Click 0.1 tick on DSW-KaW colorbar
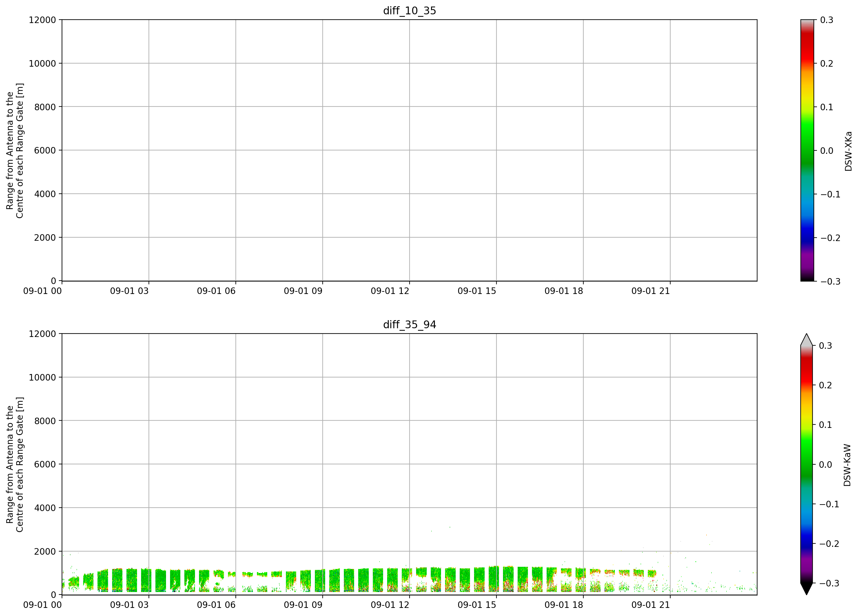The image size is (859, 616). [x=826, y=425]
